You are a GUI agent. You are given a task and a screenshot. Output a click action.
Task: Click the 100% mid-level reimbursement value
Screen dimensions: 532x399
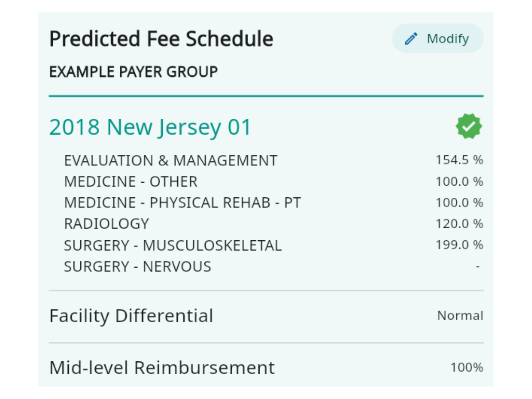click(x=467, y=368)
